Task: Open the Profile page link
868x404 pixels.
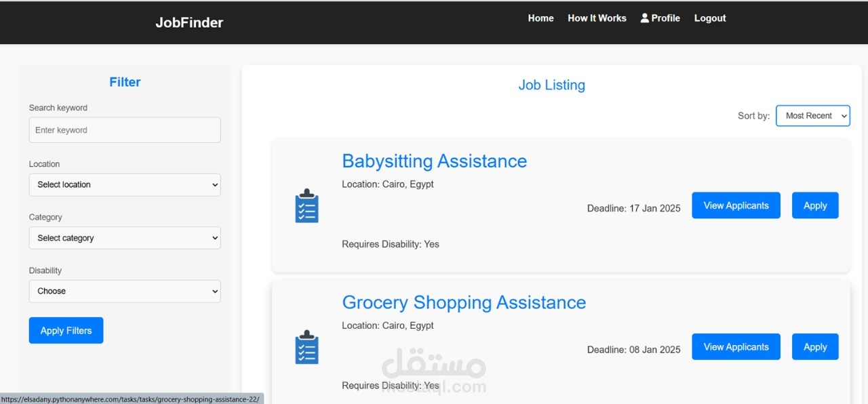Action: tap(660, 18)
